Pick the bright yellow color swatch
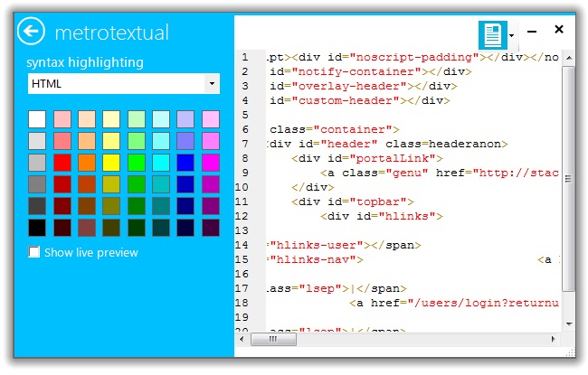 pyautogui.click(x=112, y=163)
